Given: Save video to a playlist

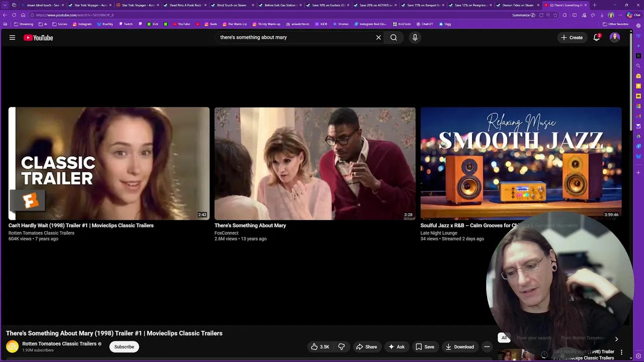Looking at the screenshot, I should [x=425, y=346].
